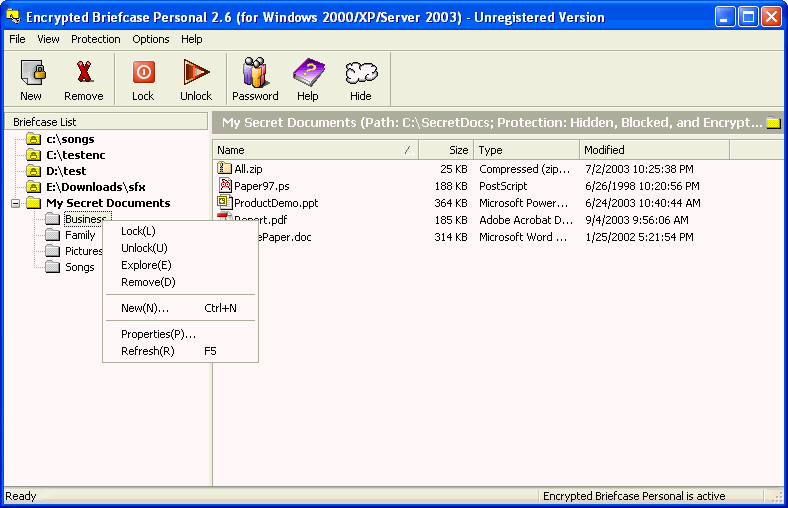Choose New(N)... from the context menu

[x=180, y=308]
